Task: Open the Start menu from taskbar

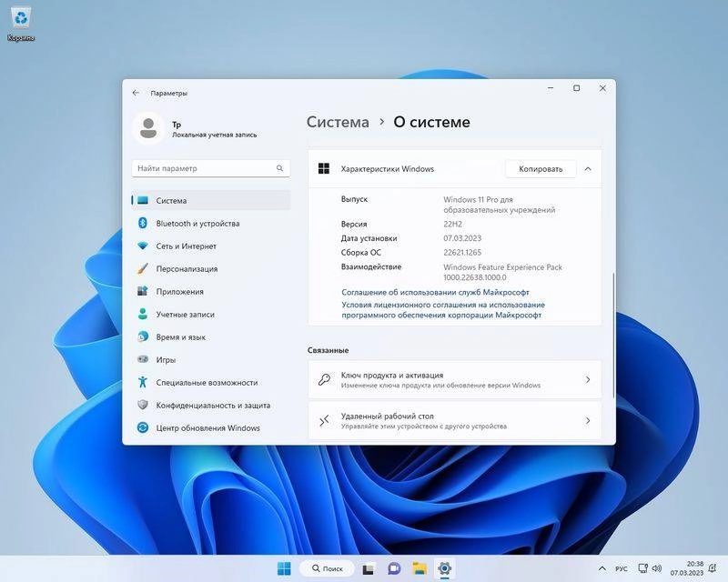Action: click(284, 568)
